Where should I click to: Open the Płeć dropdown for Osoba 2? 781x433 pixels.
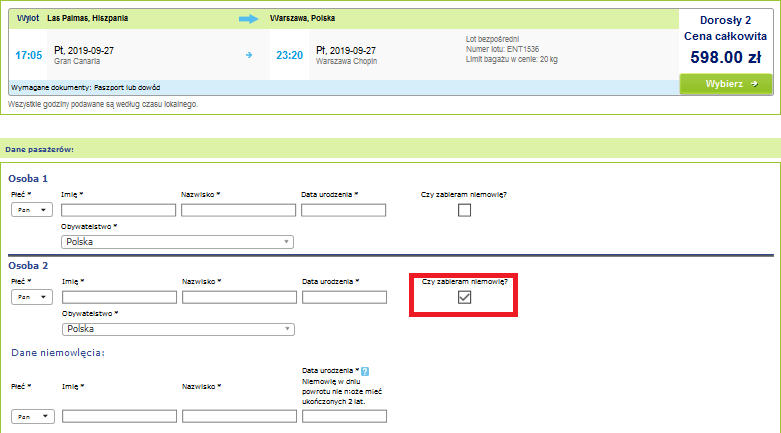[32, 297]
